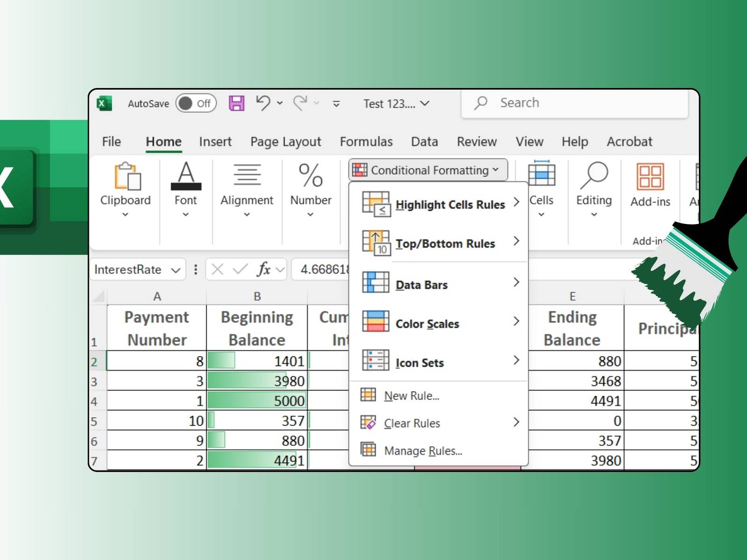Click the insert function fx icon
Image resolution: width=747 pixels, height=560 pixels.
click(x=263, y=269)
